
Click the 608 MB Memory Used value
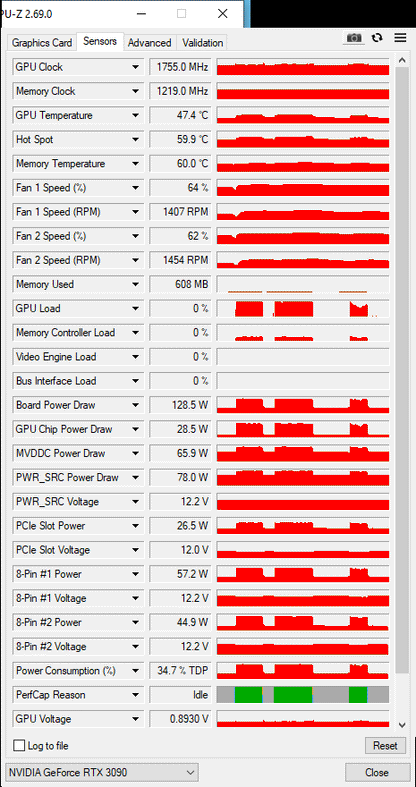pos(181,284)
